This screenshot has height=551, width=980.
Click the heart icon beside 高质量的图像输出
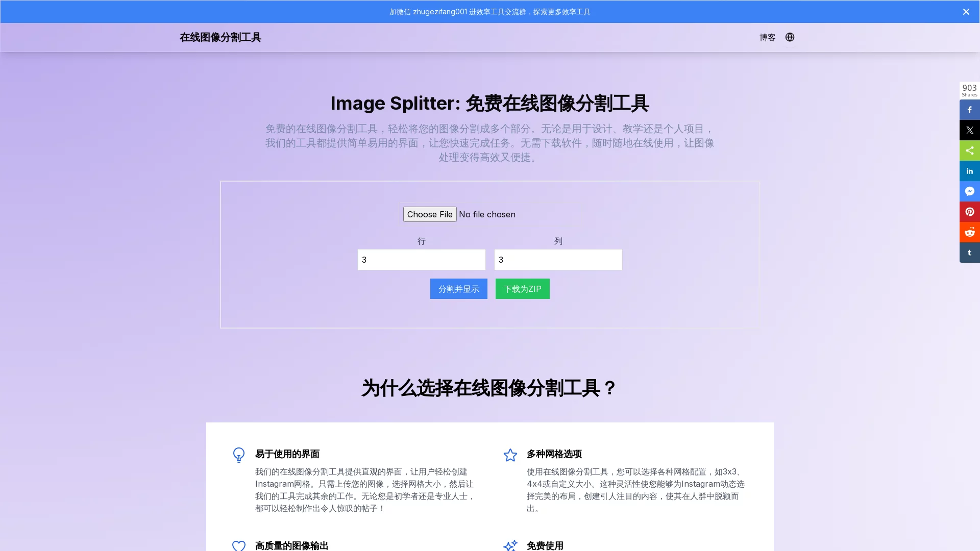[238, 545]
